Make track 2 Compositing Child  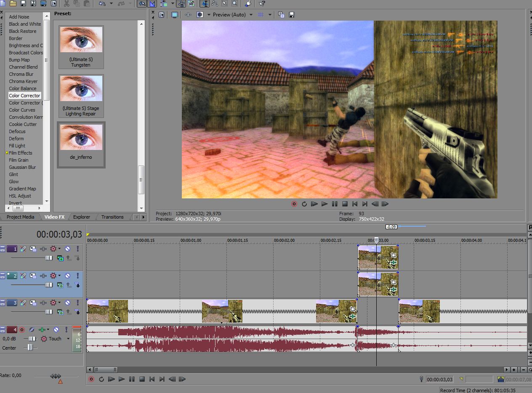tap(77, 285)
